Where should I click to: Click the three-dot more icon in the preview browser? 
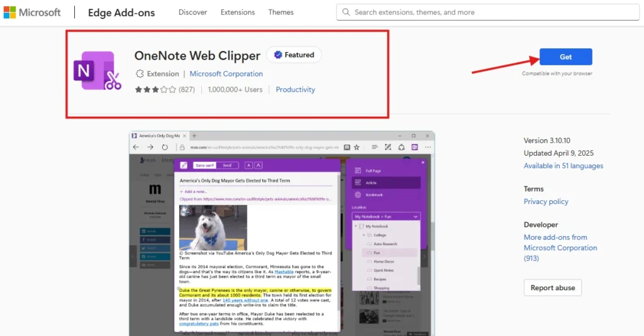pos(428,147)
